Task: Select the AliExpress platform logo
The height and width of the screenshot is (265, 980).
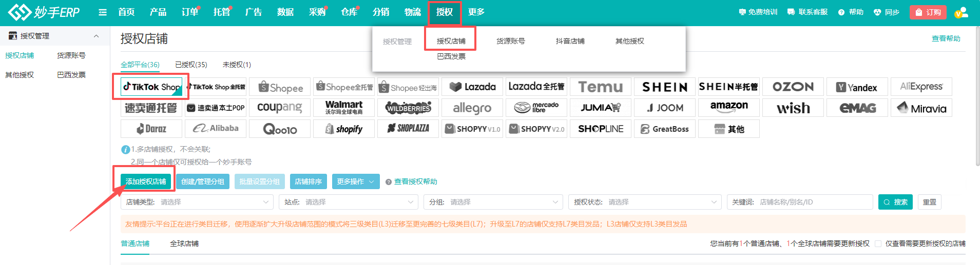Action: coord(921,87)
